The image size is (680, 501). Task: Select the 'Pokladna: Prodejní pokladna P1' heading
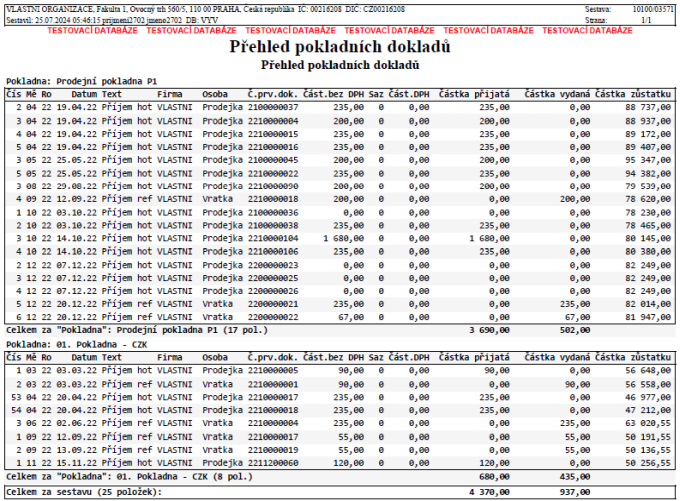(x=82, y=82)
